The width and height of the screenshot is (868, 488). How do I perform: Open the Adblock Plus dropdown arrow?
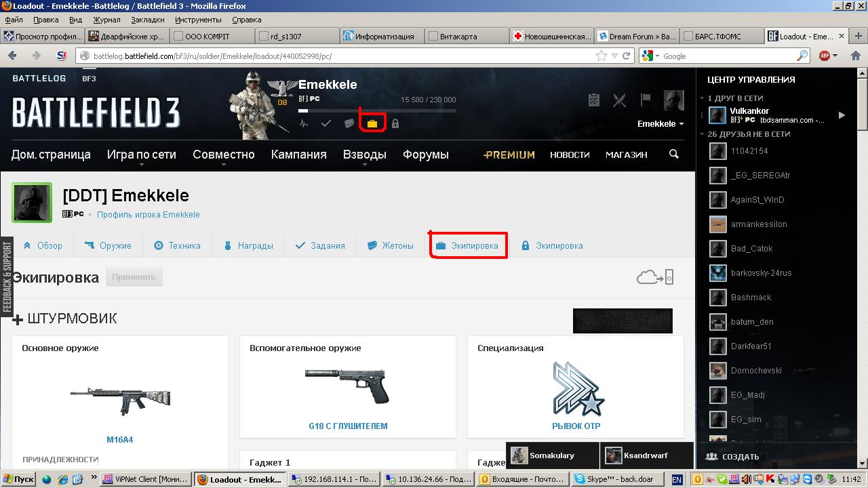835,56
